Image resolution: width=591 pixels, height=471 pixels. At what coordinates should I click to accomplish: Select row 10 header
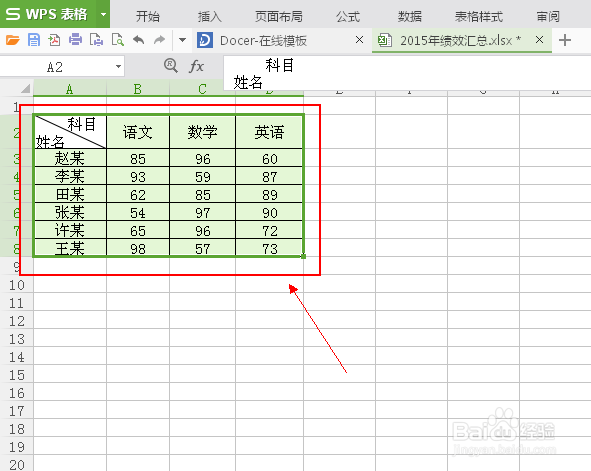(x=17, y=285)
